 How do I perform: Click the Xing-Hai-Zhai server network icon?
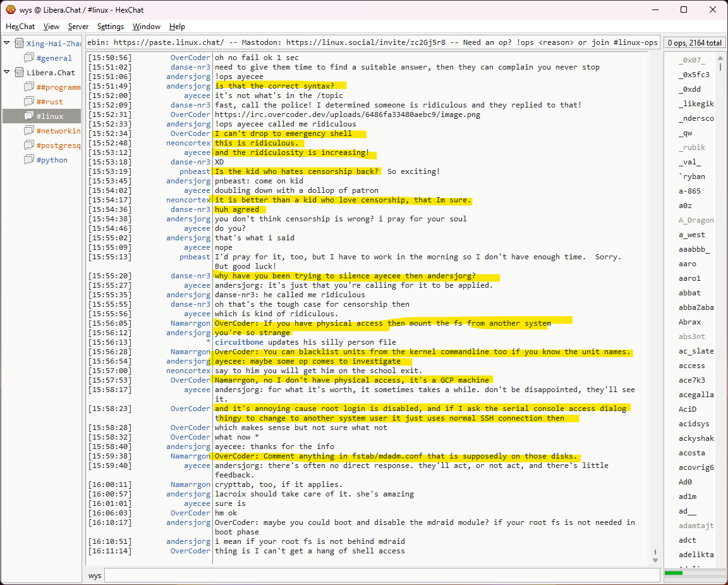19,44
